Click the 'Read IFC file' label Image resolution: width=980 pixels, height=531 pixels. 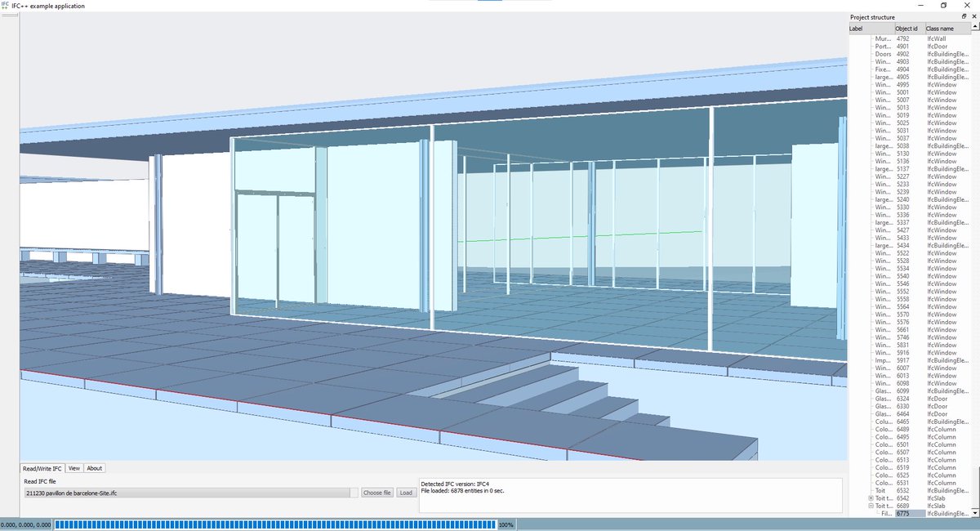pos(40,481)
